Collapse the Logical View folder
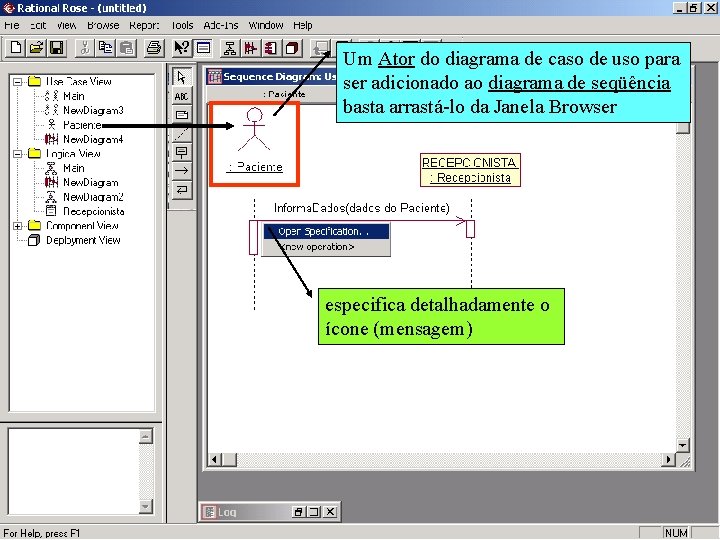The width and height of the screenshot is (720, 540). [x=17, y=154]
